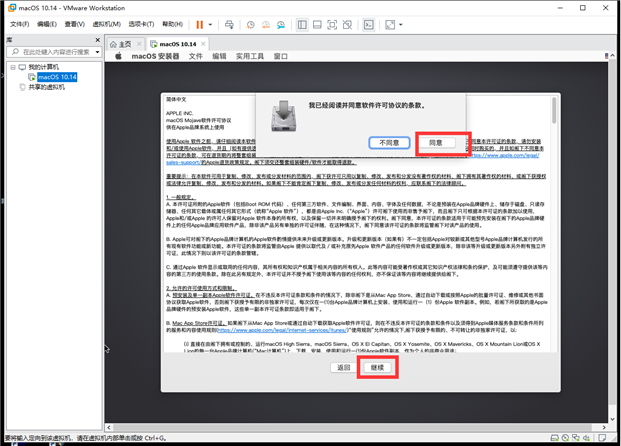621x446 pixels.
Task: Open the Apple menu in guest
Action: coord(118,56)
